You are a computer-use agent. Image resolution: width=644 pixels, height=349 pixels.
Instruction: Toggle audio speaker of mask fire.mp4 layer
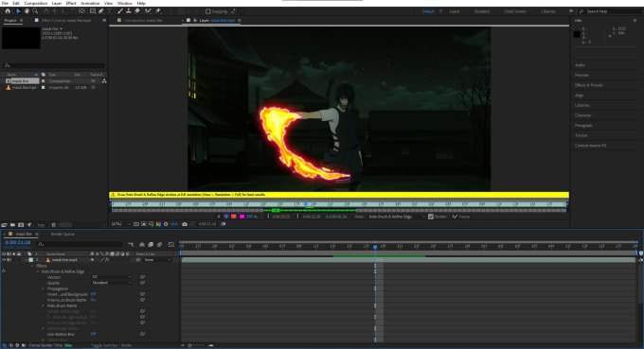click(9, 259)
